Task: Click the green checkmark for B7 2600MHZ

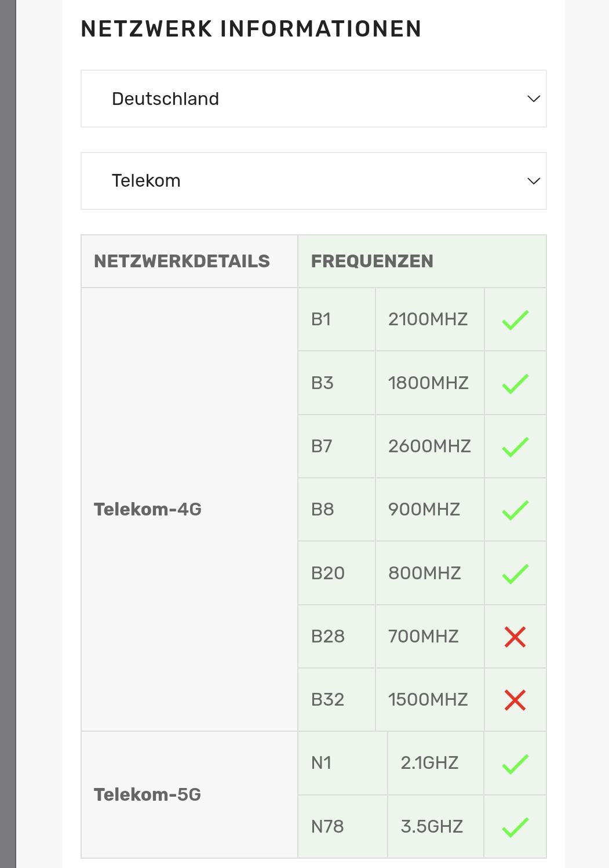Action: pyautogui.click(x=515, y=446)
